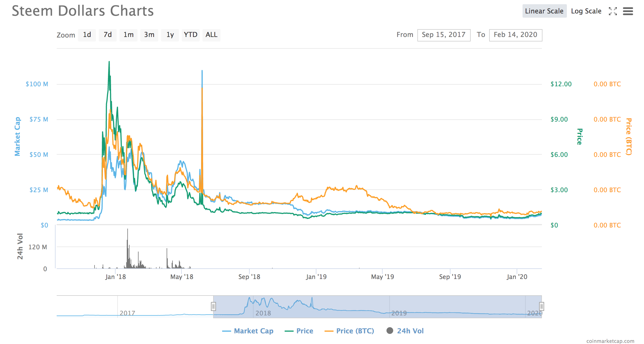Viewport: 644px width, 344px height.
Task: Click the Sep '18 axis label
Action: 249,277
